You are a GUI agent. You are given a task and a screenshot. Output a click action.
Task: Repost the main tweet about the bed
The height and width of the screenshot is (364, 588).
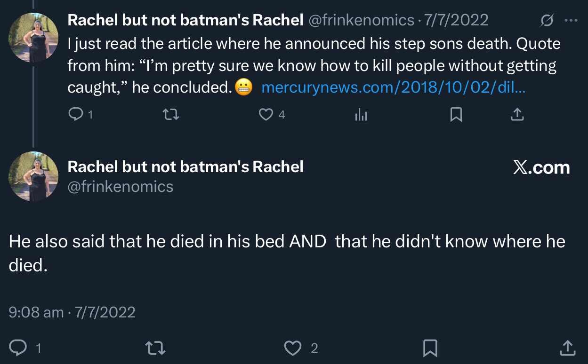155,348
